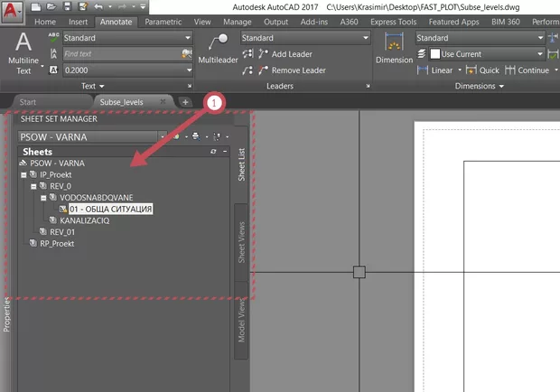560x392 pixels.
Task: Expand the Use Current dimension layer dropdown
Action: click(x=541, y=54)
